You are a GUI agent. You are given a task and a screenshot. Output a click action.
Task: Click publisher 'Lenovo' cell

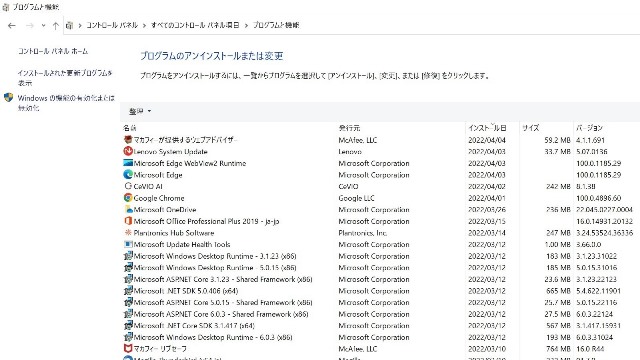click(x=350, y=151)
